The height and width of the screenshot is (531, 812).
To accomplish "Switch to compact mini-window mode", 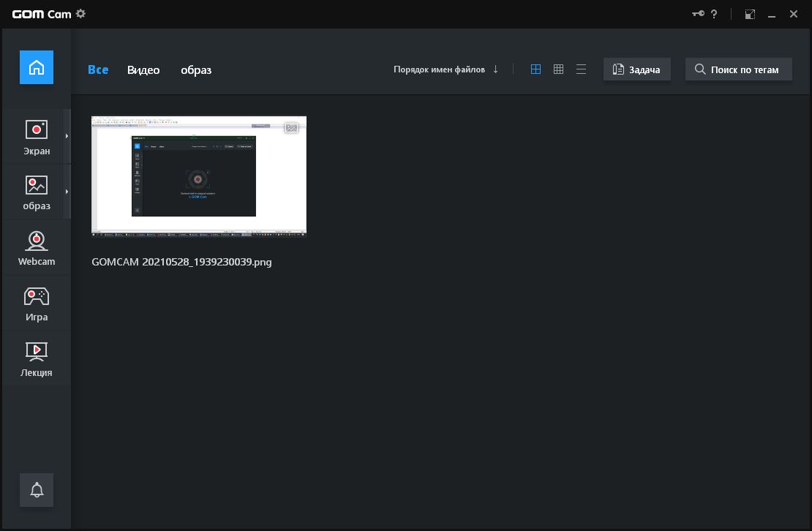I will pyautogui.click(x=750, y=14).
